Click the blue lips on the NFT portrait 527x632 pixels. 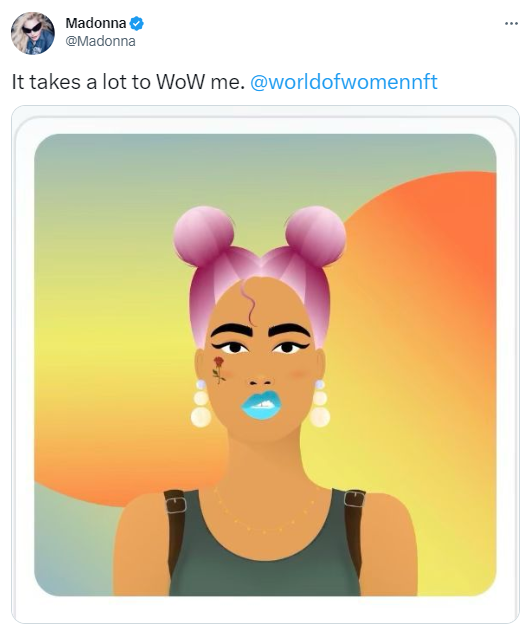coord(261,405)
